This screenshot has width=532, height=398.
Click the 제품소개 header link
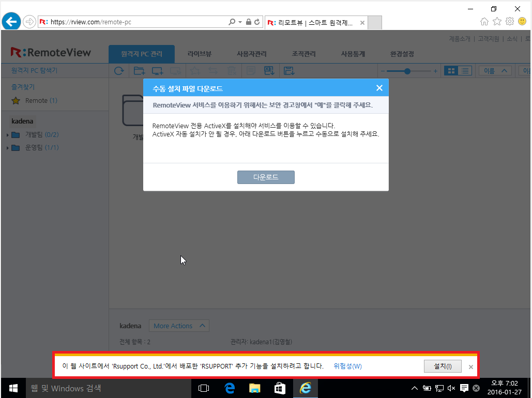[x=460, y=39]
